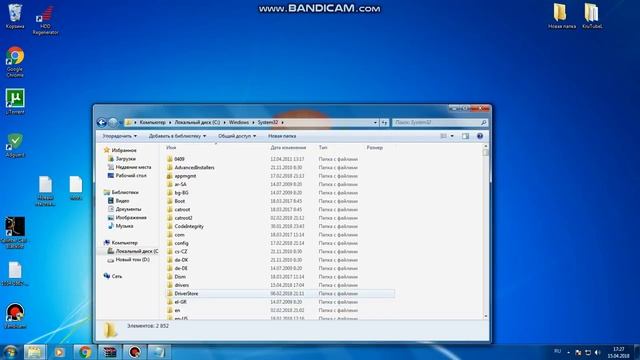Open the Общий доступ dropdown

point(237,136)
